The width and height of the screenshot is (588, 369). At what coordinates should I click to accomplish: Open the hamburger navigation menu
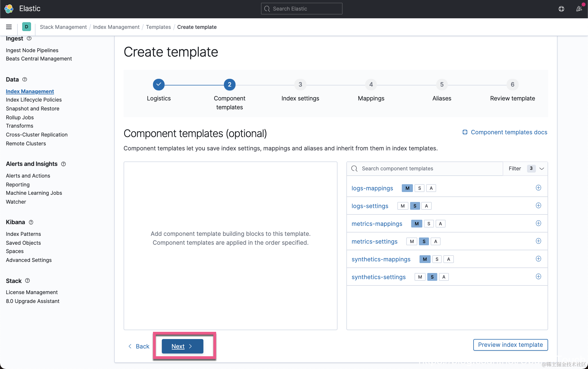click(x=9, y=27)
